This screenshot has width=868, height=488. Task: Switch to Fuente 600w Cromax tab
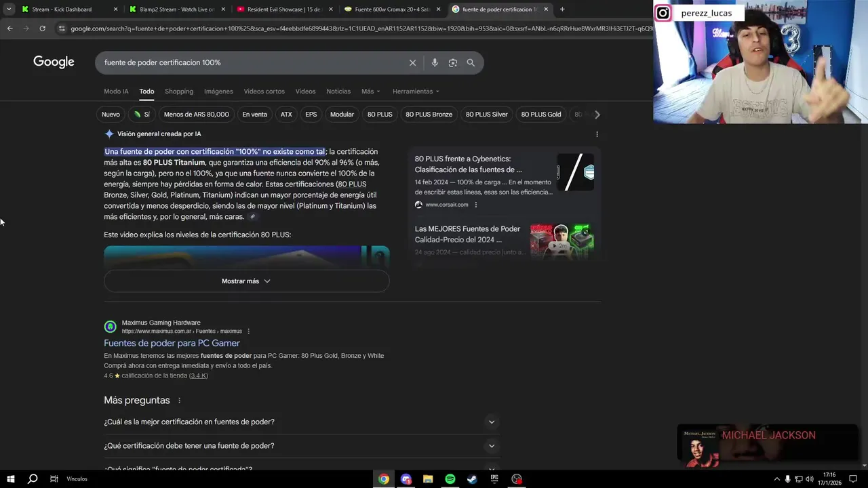pos(392,9)
